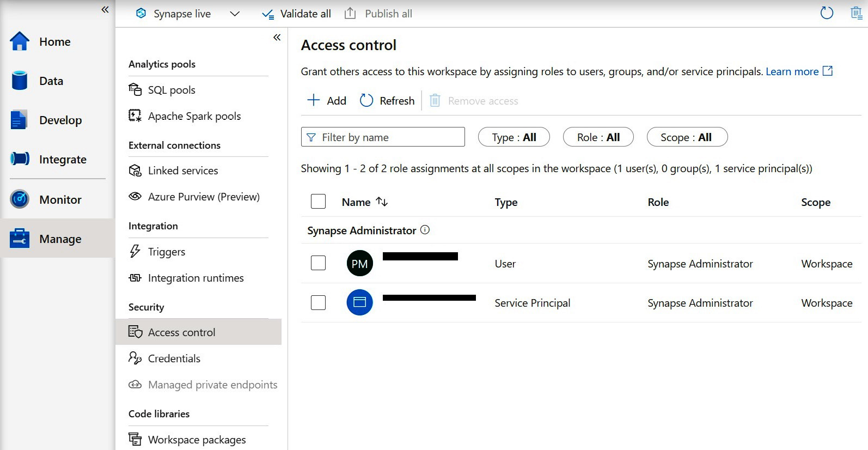
Task: Check the Service Principal row checkbox
Action: tap(318, 302)
